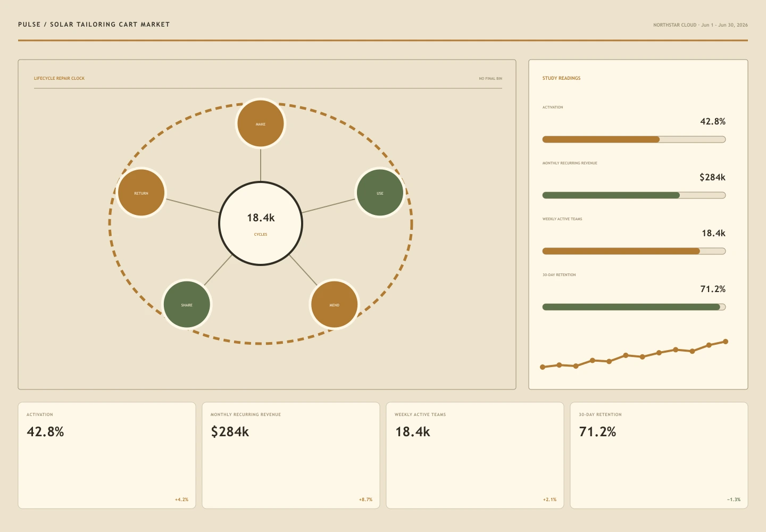Screen dimensions: 766x532
Task: Select the SHARE node circle
Action: pyautogui.click(x=187, y=304)
